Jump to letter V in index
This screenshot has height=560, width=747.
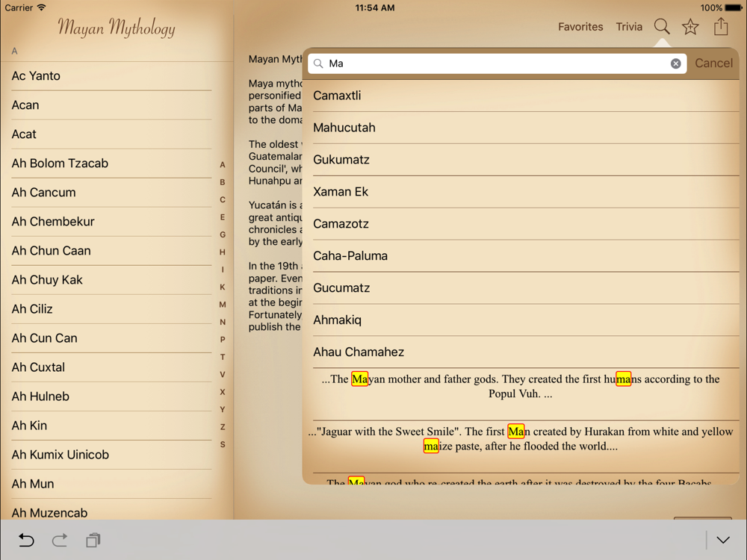coord(223,374)
